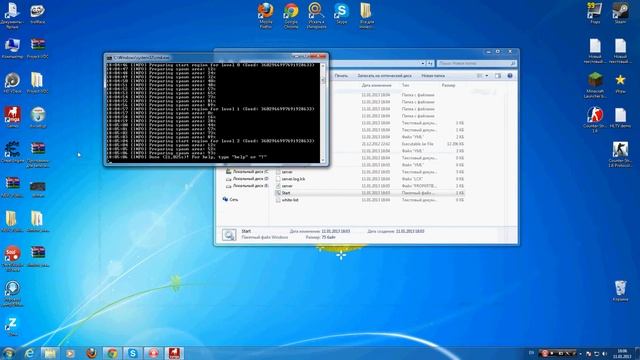Click the Explorer change view icon

point(480,76)
